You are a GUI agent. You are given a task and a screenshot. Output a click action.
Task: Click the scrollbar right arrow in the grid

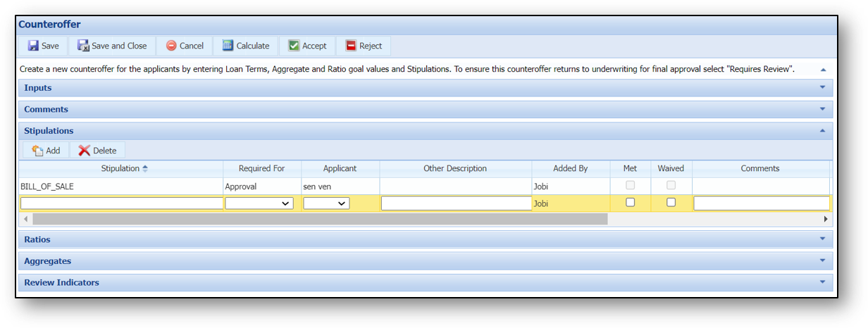(x=826, y=219)
